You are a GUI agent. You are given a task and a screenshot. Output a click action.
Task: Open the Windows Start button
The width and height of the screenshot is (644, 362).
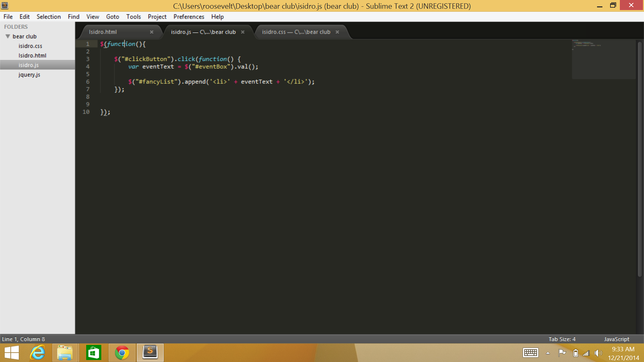[x=12, y=353]
